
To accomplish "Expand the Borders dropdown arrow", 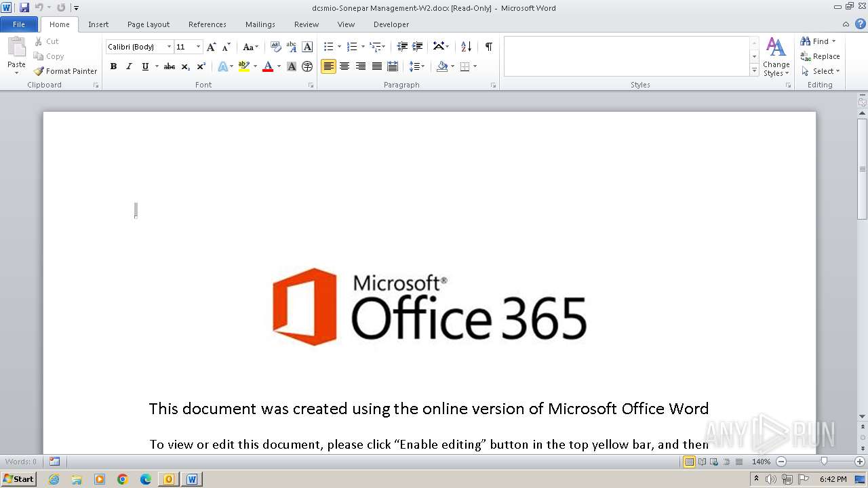I will (x=475, y=66).
